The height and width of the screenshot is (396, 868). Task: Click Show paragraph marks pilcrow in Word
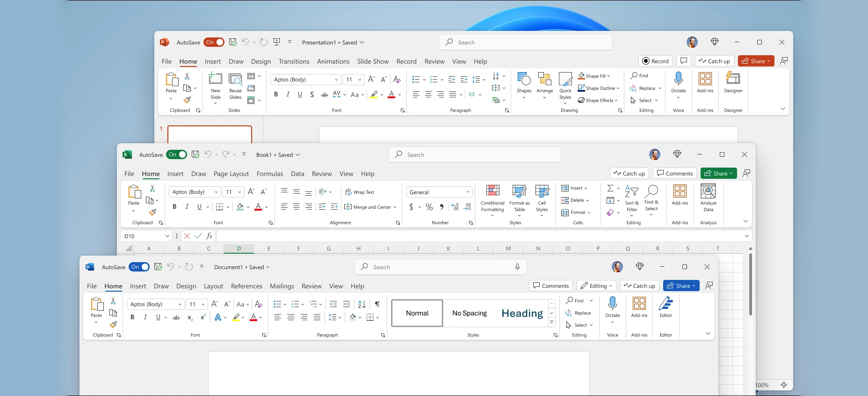click(x=377, y=304)
